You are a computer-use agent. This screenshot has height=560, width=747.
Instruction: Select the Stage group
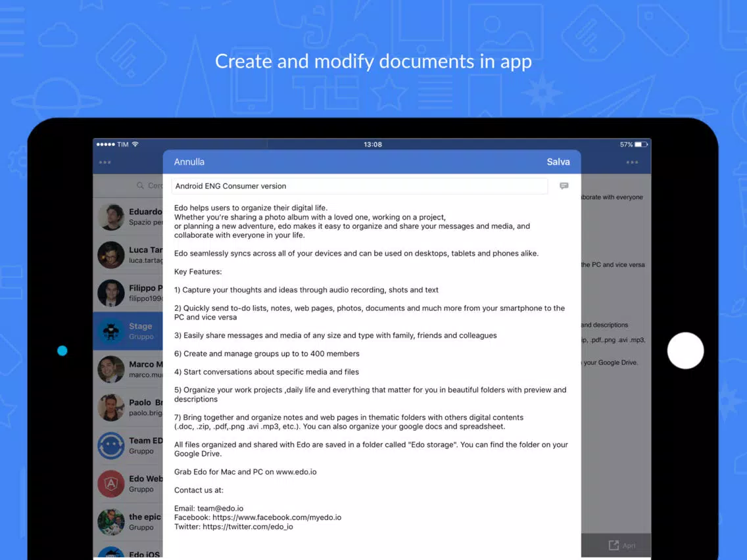[x=128, y=331]
